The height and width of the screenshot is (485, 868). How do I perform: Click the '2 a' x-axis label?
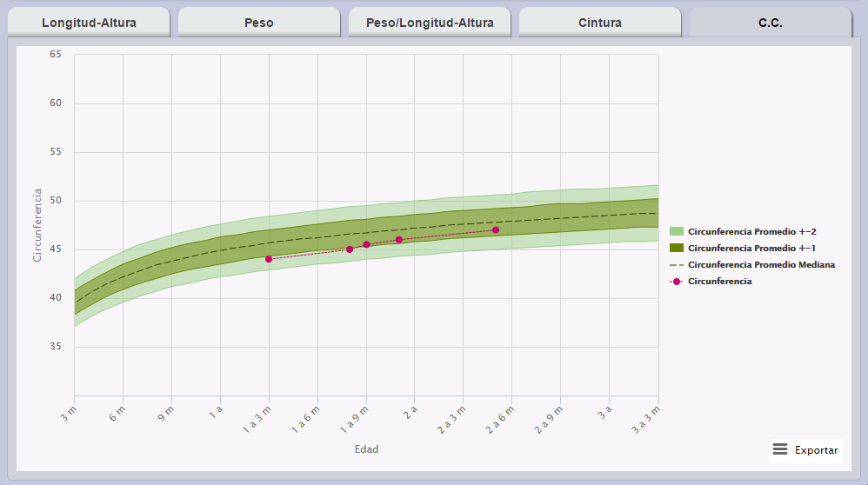pos(411,413)
